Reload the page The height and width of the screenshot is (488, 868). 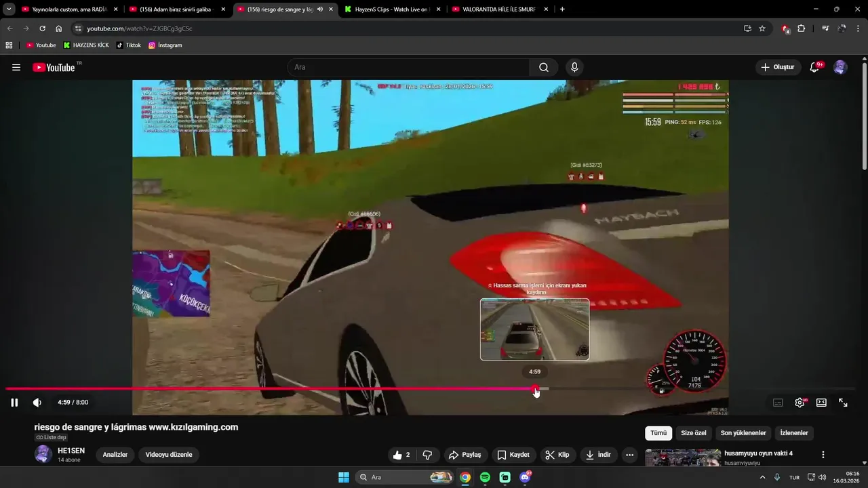[x=42, y=28]
